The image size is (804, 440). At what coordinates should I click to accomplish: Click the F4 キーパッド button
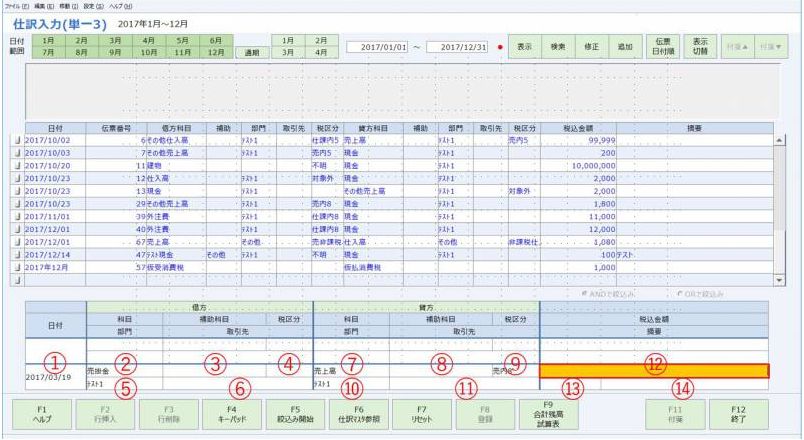coord(232,414)
